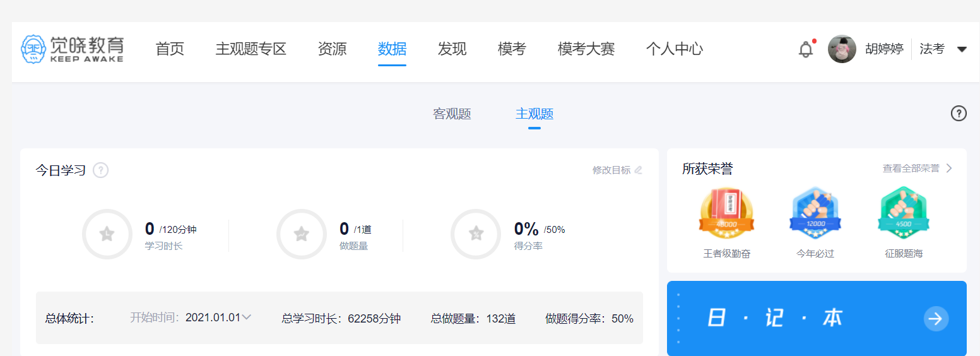Image resolution: width=980 pixels, height=356 pixels.
Task: Click the user avatar photo
Action: (842, 49)
